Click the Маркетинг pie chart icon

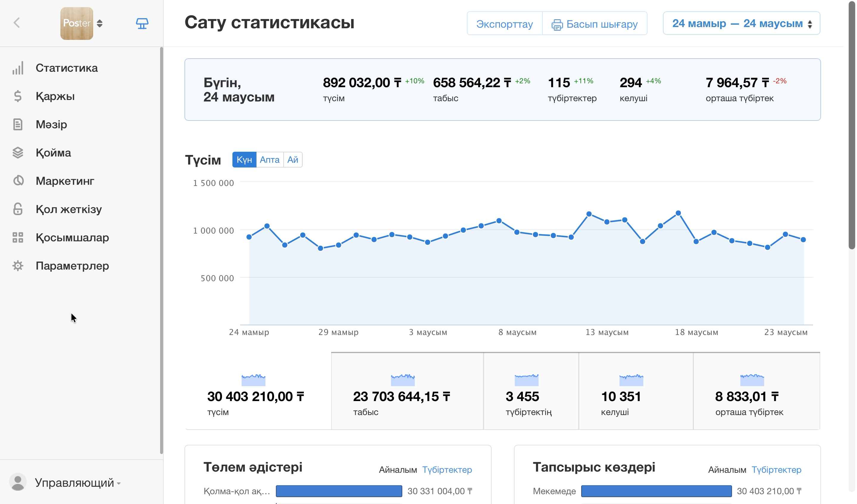coord(18,181)
